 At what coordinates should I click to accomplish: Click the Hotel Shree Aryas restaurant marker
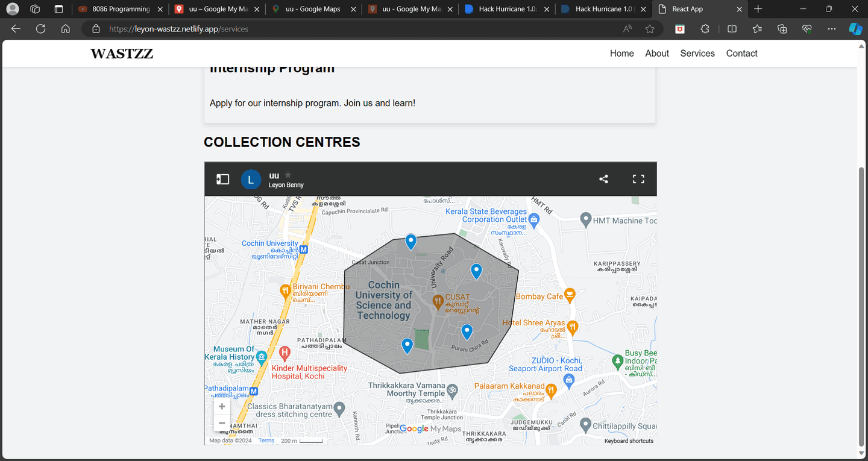[x=573, y=327]
